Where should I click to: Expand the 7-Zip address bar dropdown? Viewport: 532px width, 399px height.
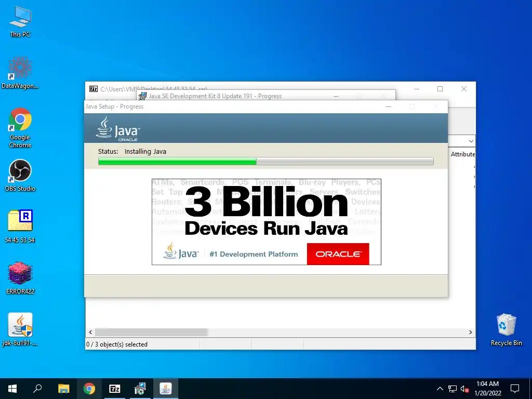tap(471, 141)
